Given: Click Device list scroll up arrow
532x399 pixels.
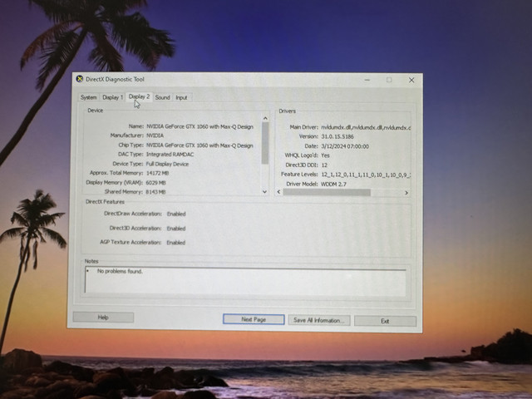Looking at the screenshot, I should click(x=265, y=118).
